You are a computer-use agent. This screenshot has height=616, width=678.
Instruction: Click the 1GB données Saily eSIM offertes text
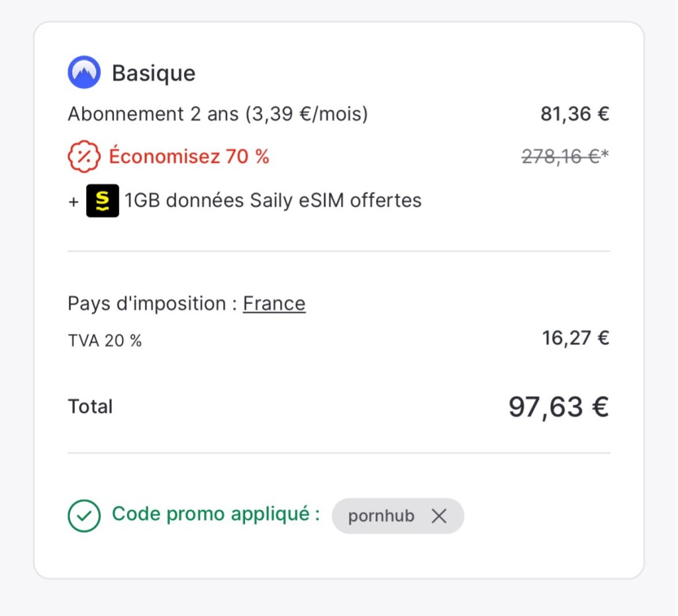tap(273, 201)
